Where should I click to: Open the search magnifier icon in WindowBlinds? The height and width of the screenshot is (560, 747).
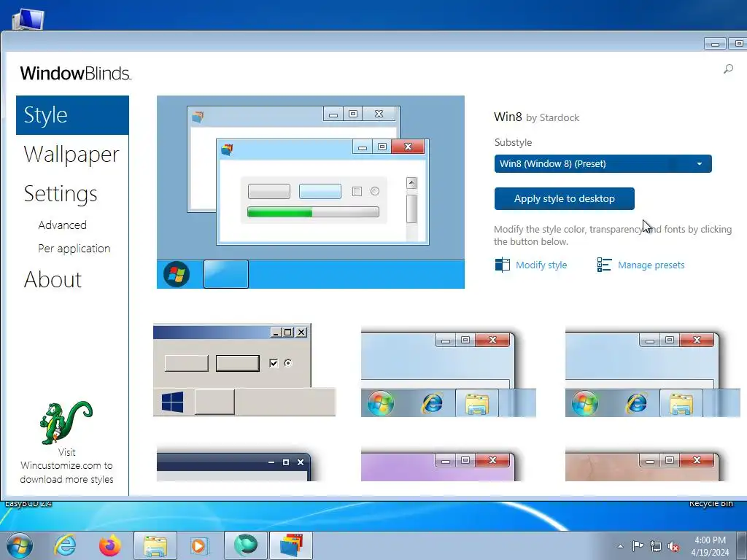click(728, 69)
